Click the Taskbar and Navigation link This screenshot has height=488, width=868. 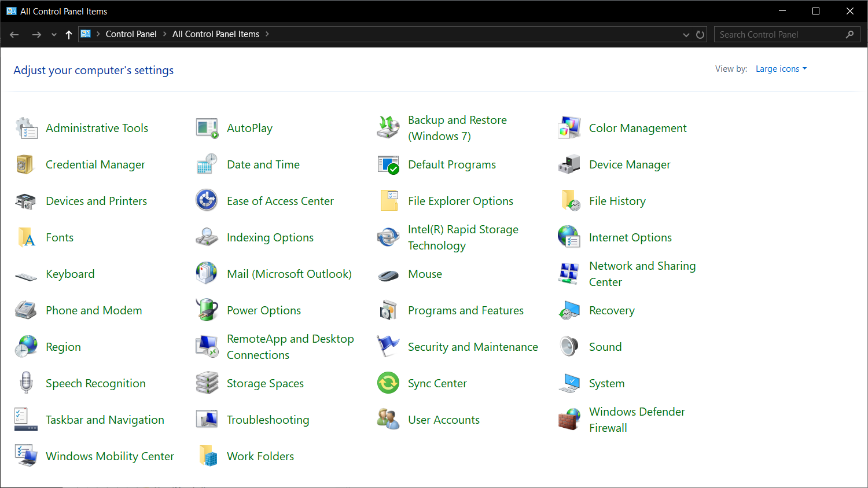coord(105,420)
